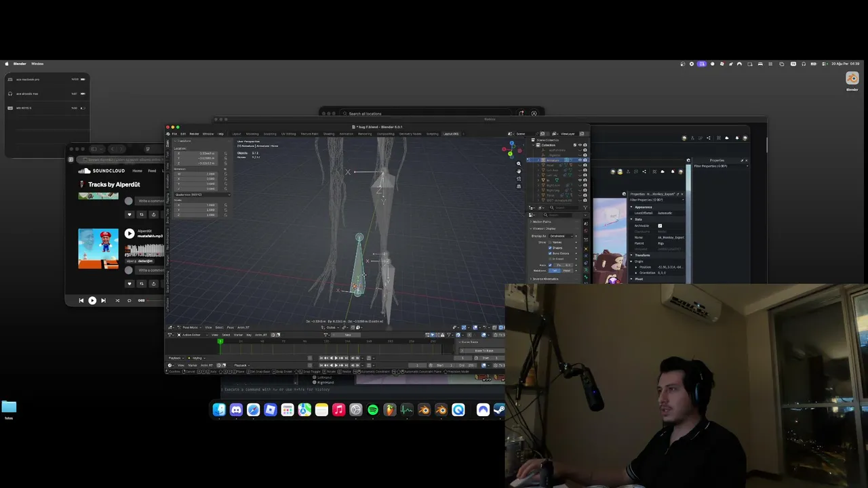This screenshot has height=488, width=868.
Task: Enable repeat in SoundCloud player bar
Action: coord(129,300)
